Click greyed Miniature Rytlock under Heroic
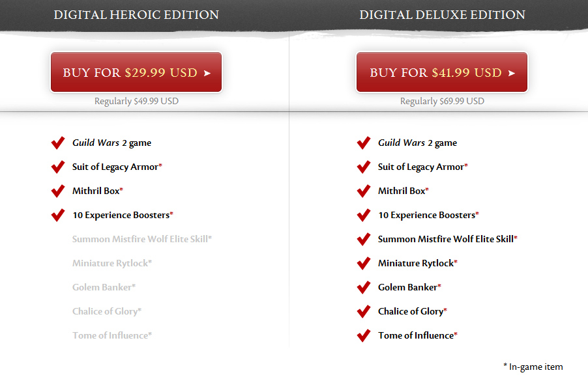This screenshot has height=377, width=588. click(112, 263)
